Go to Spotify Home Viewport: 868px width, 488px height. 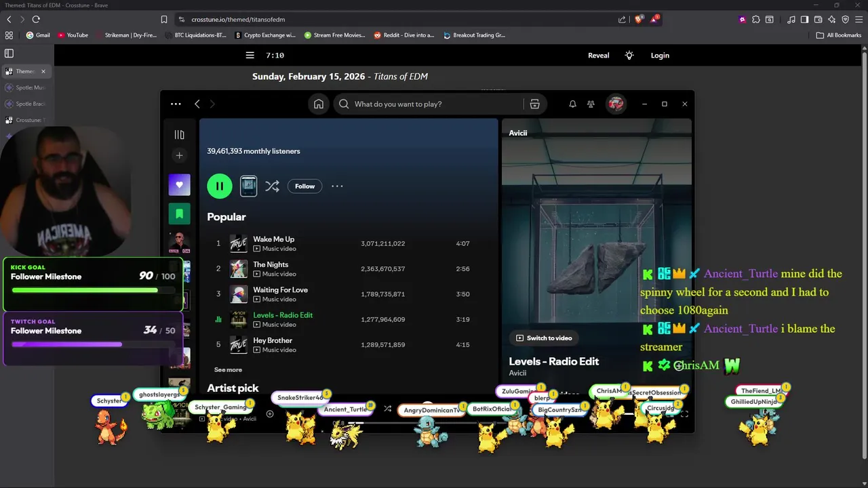click(319, 104)
